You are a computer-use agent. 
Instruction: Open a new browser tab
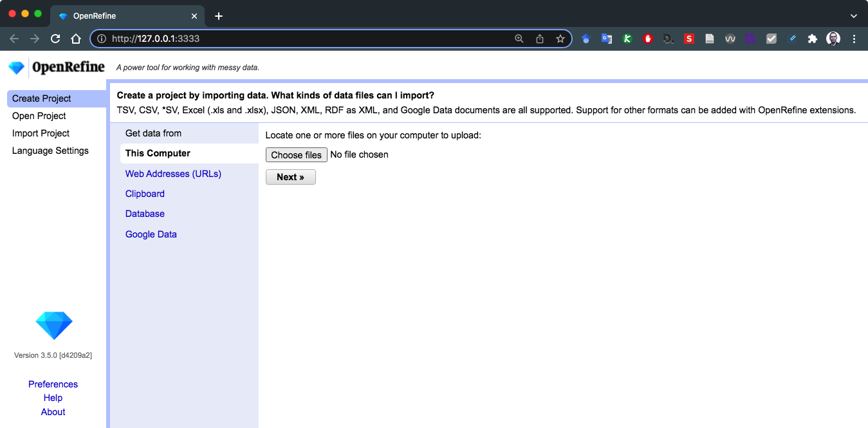(219, 16)
